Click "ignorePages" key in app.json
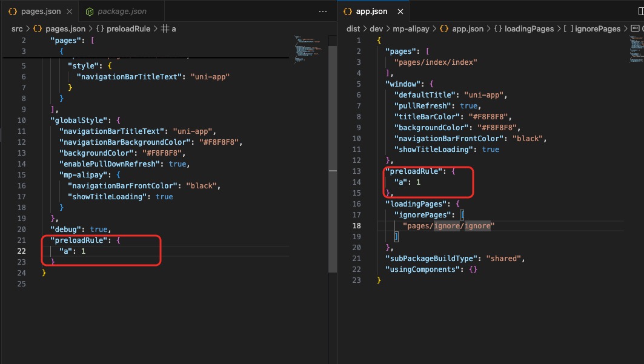The height and width of the screenshot is (364, 644). [x=422, y=215]
